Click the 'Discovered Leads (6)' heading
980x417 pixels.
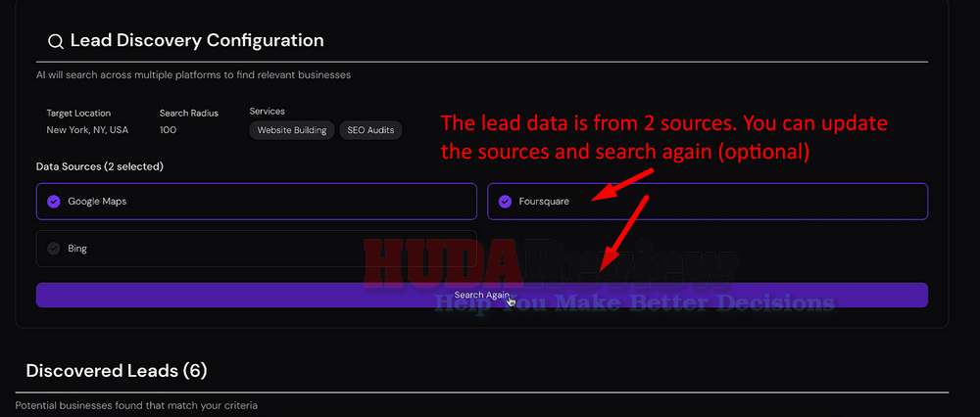pos(117,371)
